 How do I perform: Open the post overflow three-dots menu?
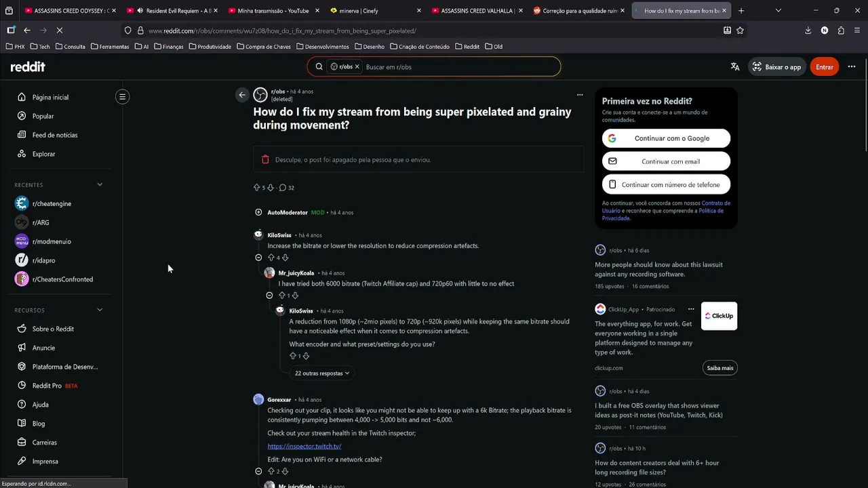click(580, 95)
